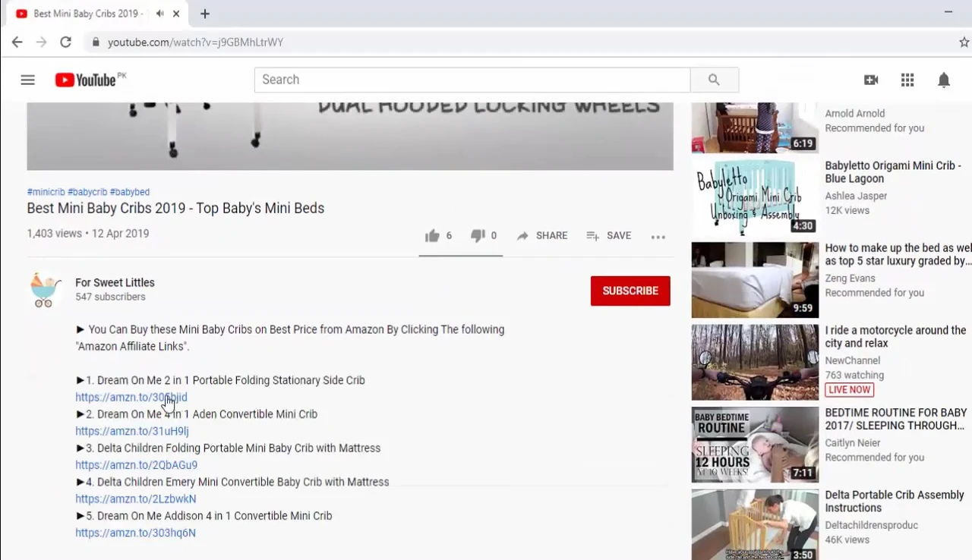972x560 pixels.
Task: Go back in browser history
Action: pyautogui.click(x=17, y=42)
